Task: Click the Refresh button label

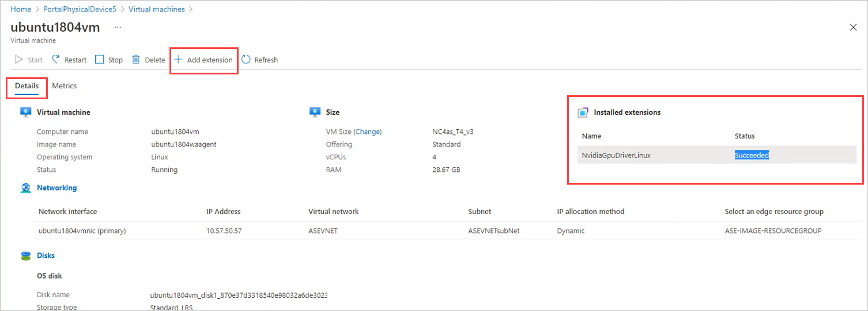Action: (x=266, y=60)
